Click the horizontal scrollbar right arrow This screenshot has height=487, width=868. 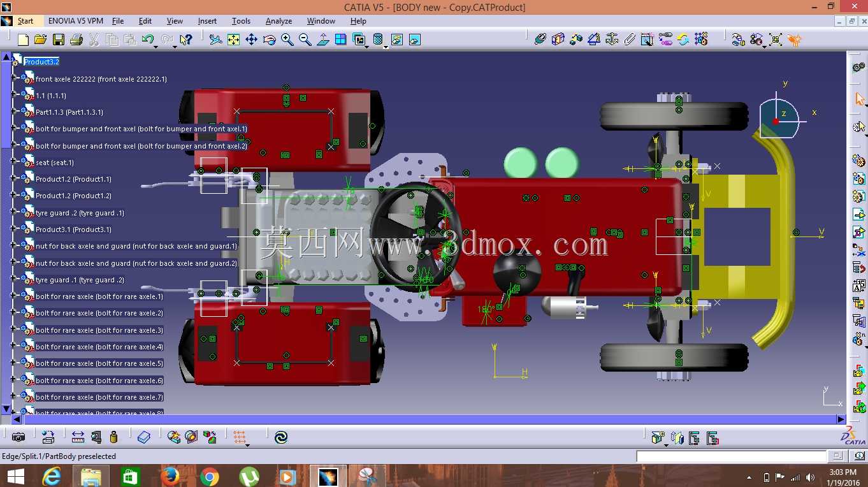(841, 419)
